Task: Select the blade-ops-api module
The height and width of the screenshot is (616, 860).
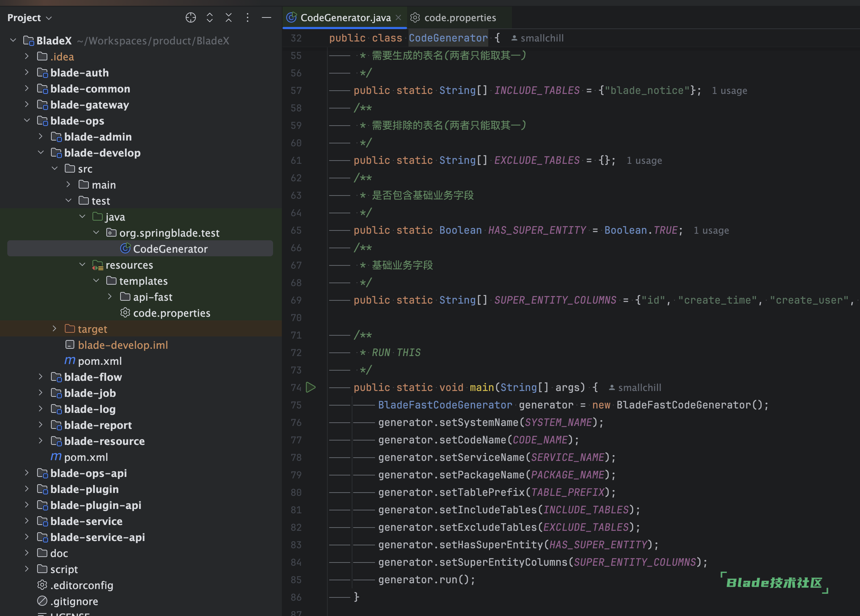Action: tap(82, 473)
